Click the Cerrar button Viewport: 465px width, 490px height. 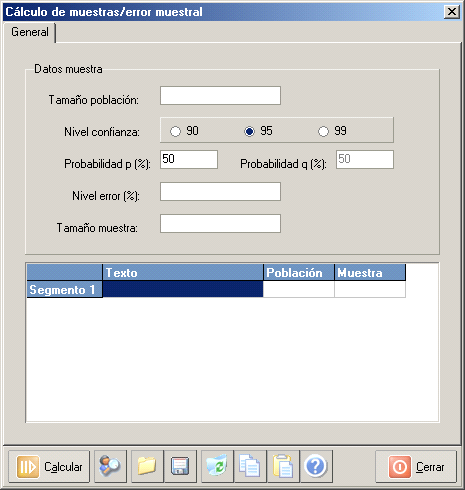pyautogui.click(x=416, y=467)
